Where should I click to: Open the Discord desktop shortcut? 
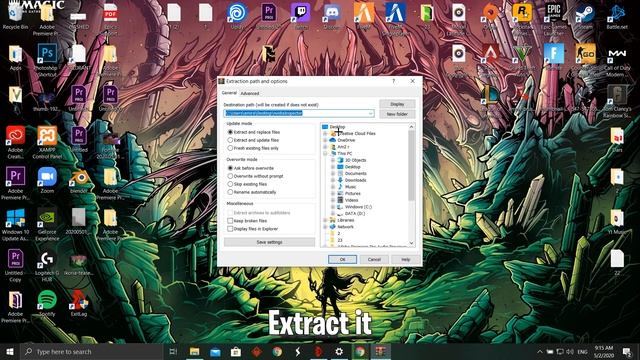pos(332,16)
